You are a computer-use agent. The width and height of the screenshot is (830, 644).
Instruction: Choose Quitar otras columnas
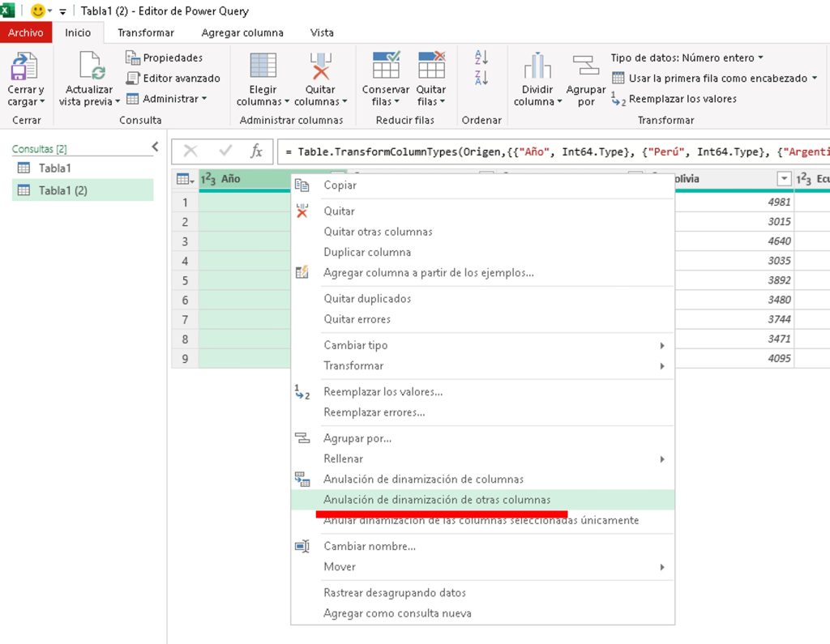(483, 232)
